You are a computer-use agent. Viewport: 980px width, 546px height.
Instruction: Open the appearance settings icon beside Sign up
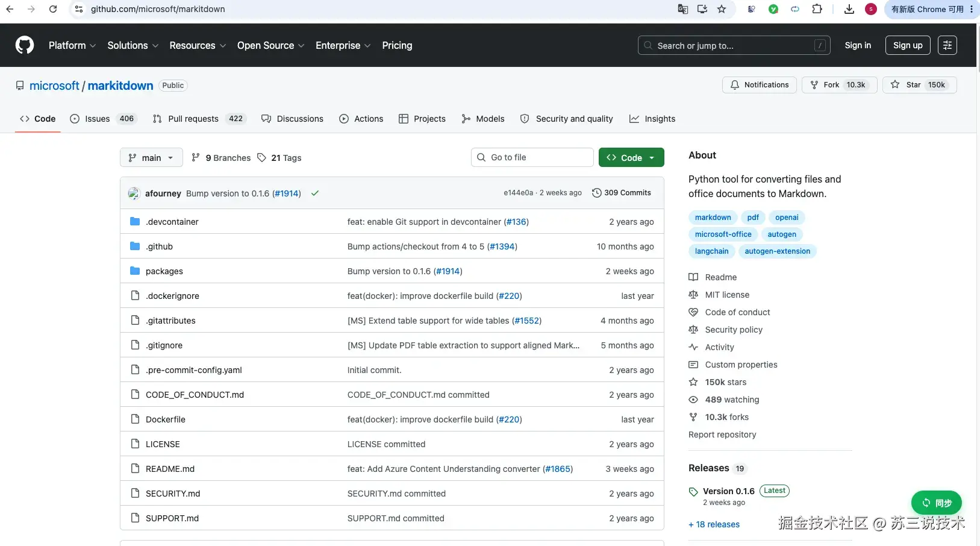[947, 45]
